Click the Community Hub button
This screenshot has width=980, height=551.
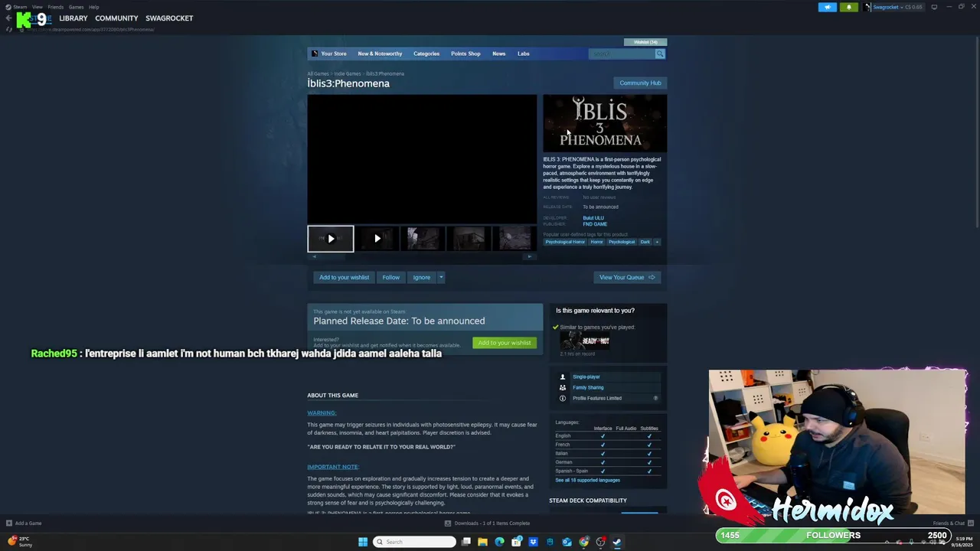pyautogui.click(x=640, y=83)
